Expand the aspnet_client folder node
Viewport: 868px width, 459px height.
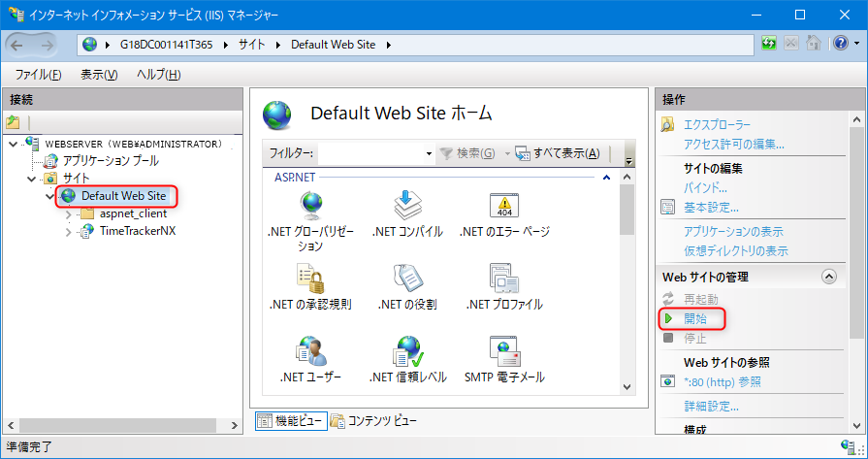[69, 214]
